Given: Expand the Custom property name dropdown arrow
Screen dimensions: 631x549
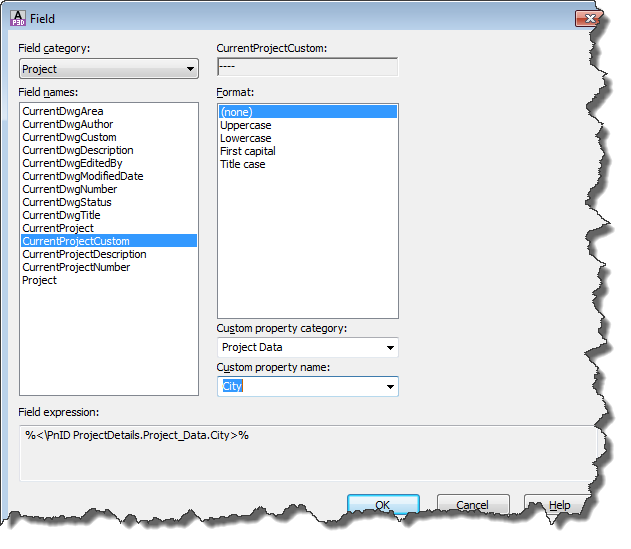Looking at the screenshot, I should coord(390,387).
